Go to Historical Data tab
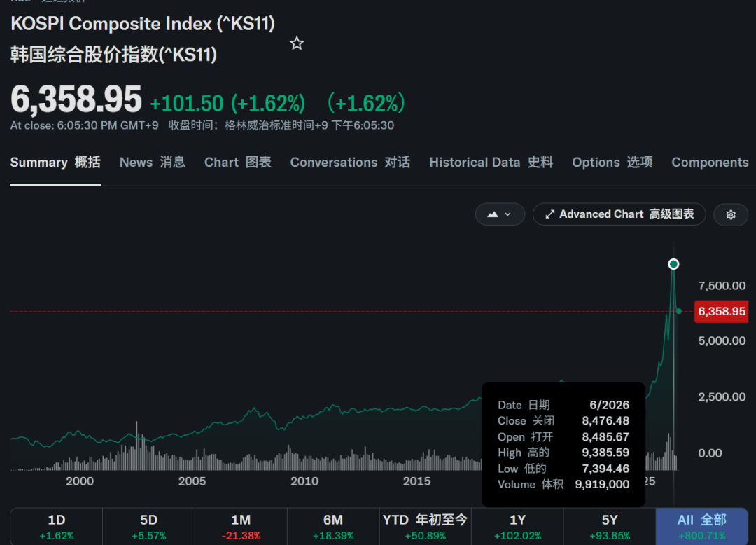This screenshot has width=756, height=545. [491, 163]
